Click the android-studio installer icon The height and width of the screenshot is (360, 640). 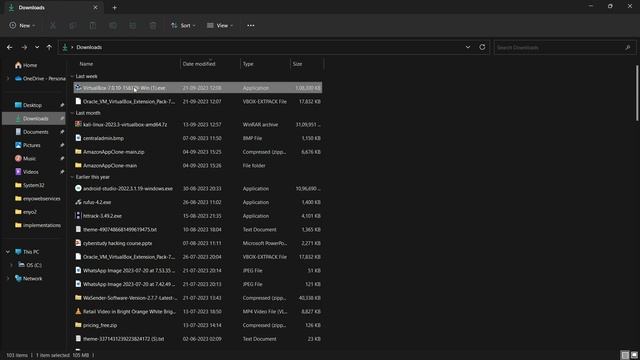point(78,188)
